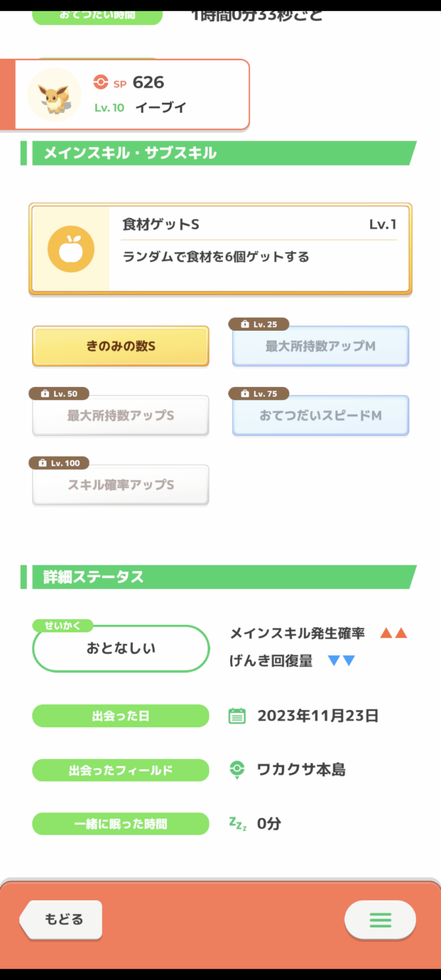Select the きのみの数S sub skill
This screenshot has width=441, height=980.
(121, 346)
